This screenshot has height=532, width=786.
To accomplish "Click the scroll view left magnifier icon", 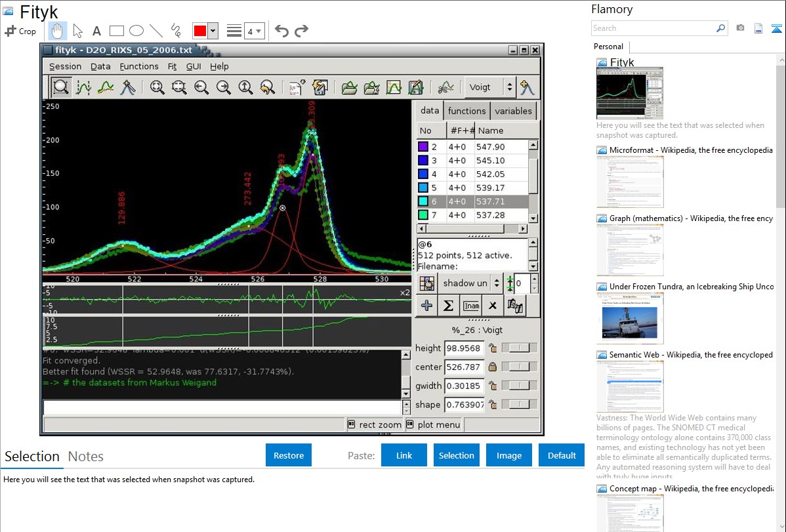I will click(201, 87).
